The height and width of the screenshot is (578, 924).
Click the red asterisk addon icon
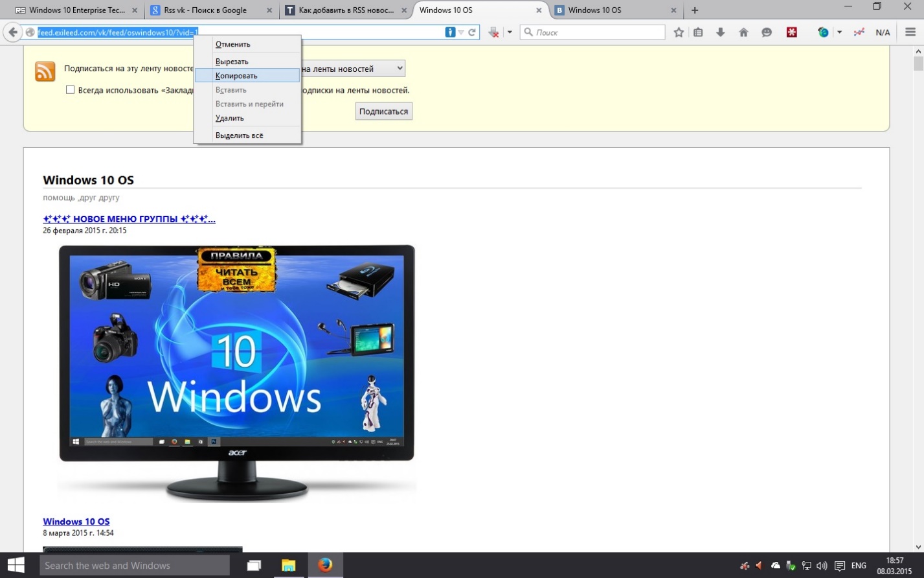[x=791, y=32]
